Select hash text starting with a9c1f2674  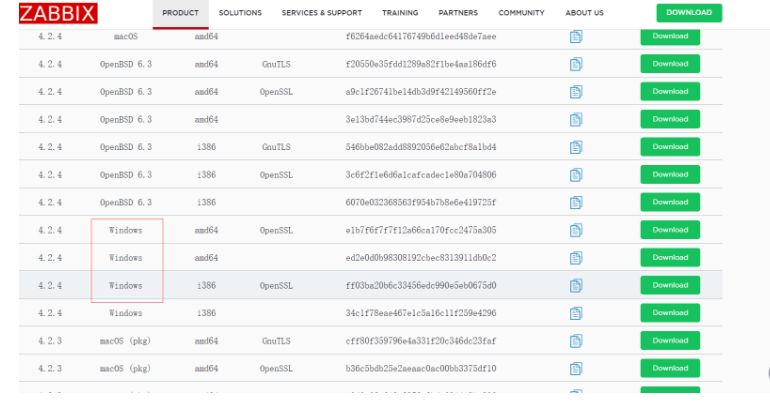pyautogui.click(x=421, y=92)
